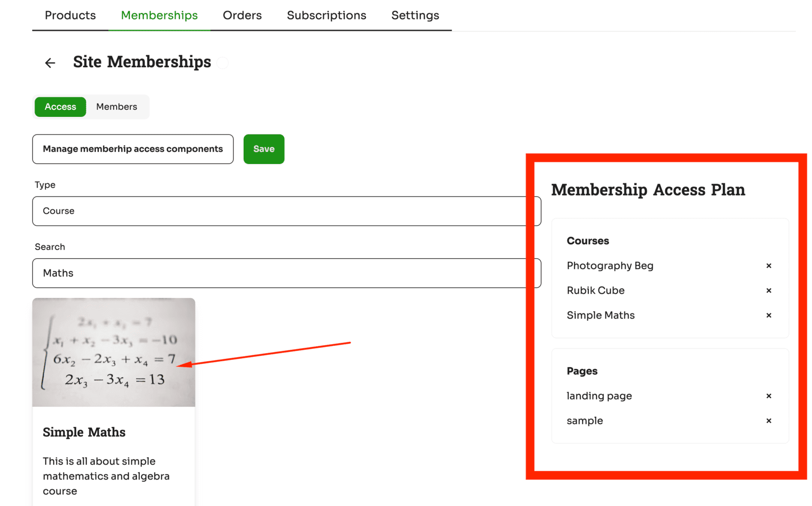Click the Simple Maths card title

84,432
